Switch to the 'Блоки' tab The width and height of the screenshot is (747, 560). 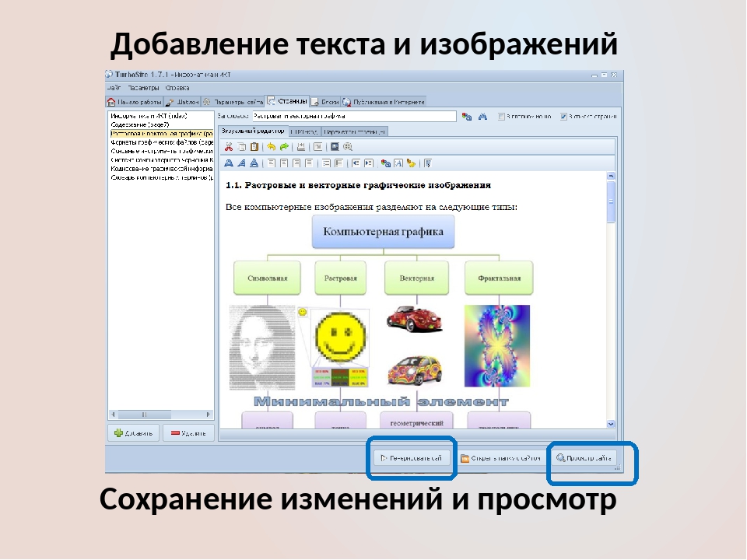325,101
